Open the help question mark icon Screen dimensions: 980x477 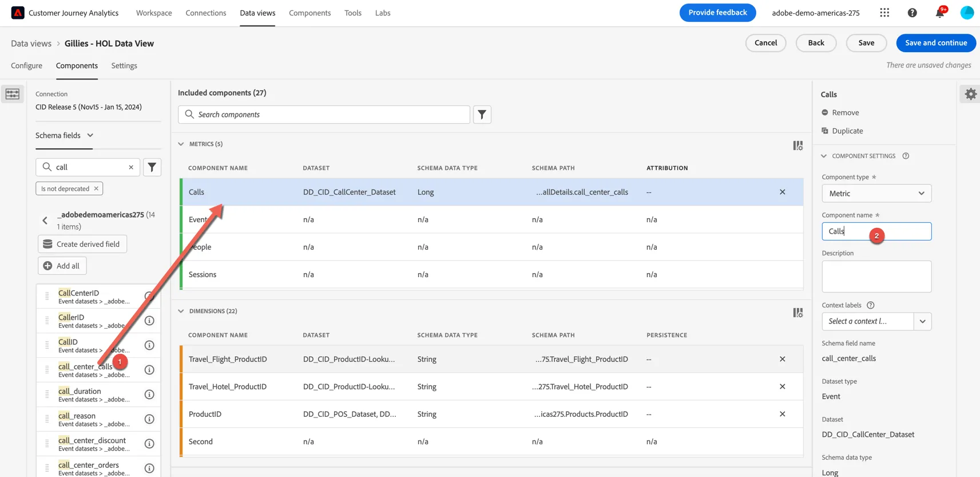pos(912,13)
